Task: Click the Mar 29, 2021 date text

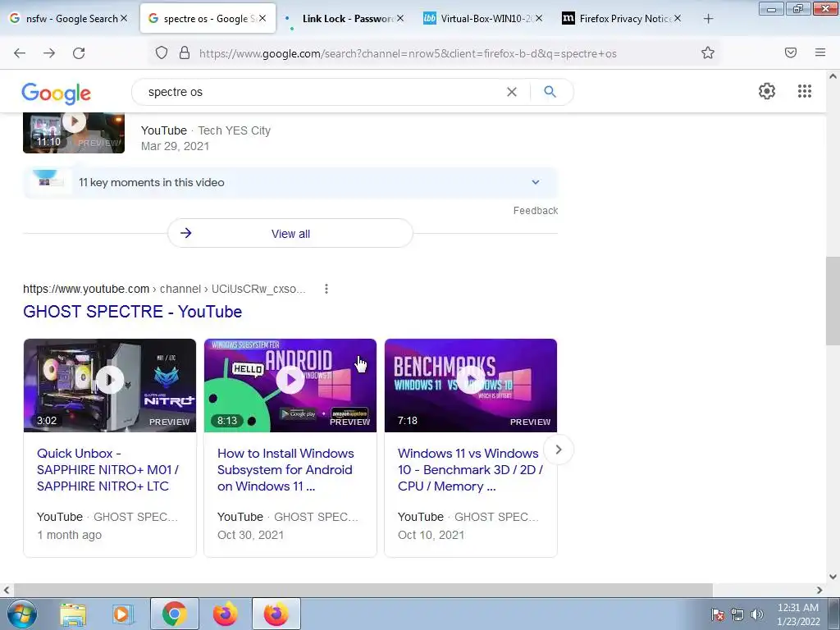Action: point(176,146)
